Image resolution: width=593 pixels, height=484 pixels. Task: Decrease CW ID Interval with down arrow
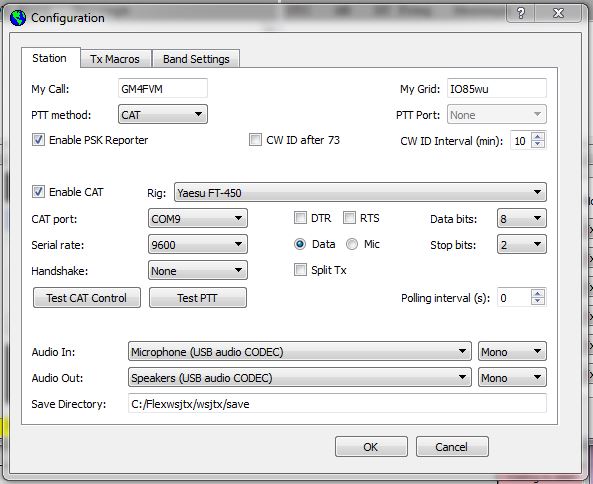click(x=538, y=144)
